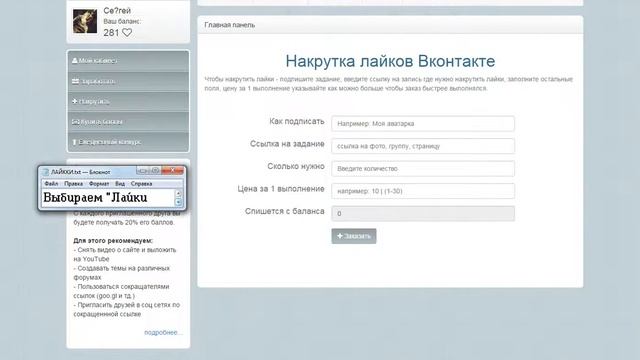Click inside Notepad text 'Выбираем "Лайки'
This screenshot has height=360, width=640.
(x=95, y=198)
